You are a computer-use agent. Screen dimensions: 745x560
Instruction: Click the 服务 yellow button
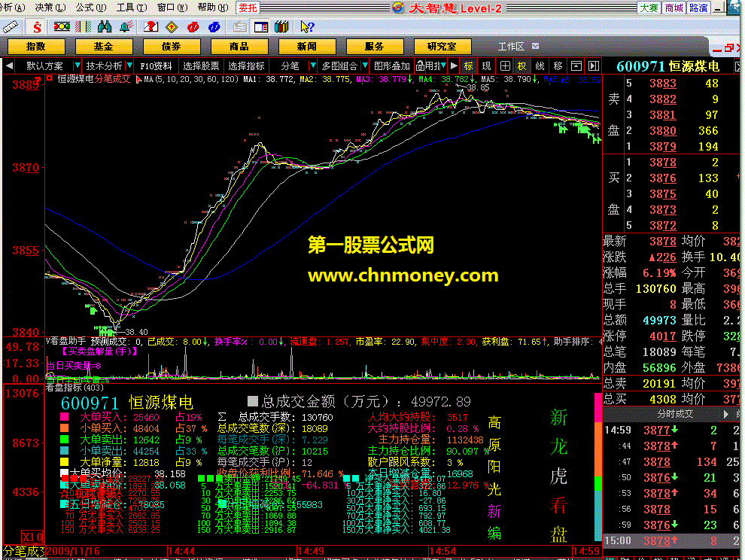pos(375,47)
